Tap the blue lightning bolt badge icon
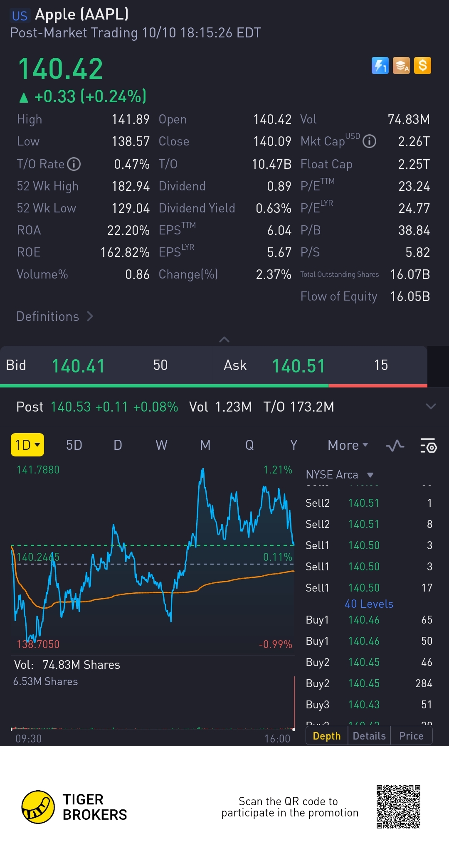This screenshot has height=868, width=449. tap(380, 66)
